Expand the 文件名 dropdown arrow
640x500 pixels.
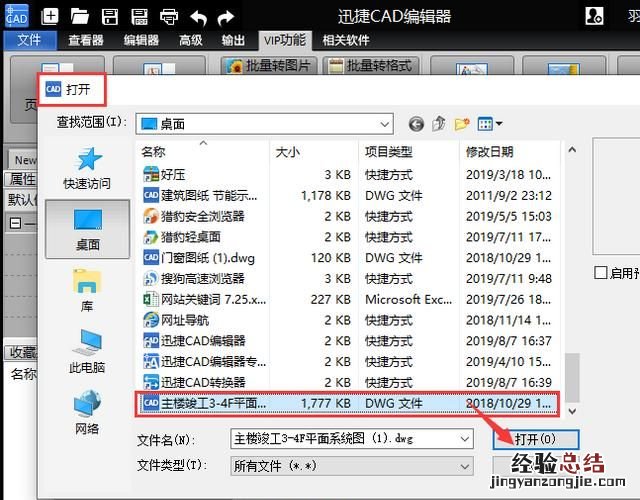(464, 439)
